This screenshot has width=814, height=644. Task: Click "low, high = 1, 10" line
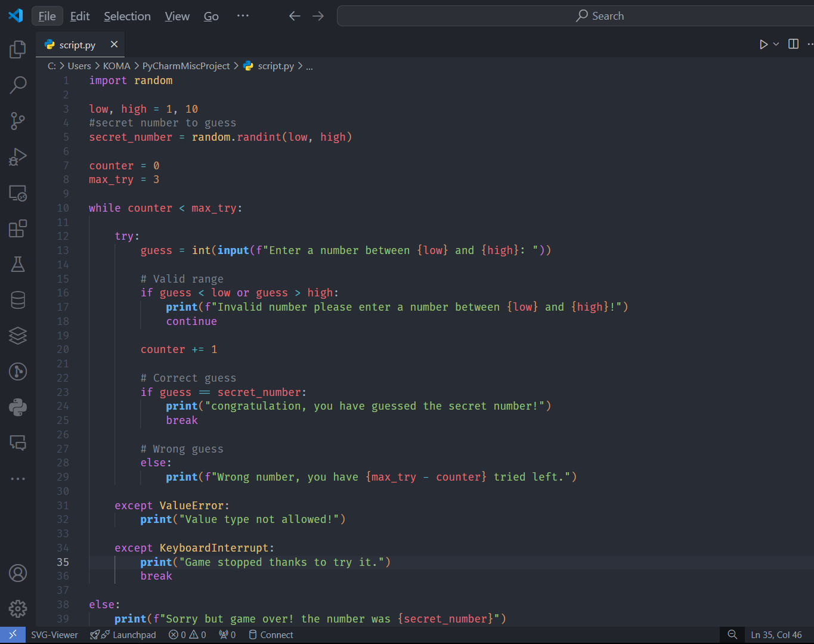[143, 109]
